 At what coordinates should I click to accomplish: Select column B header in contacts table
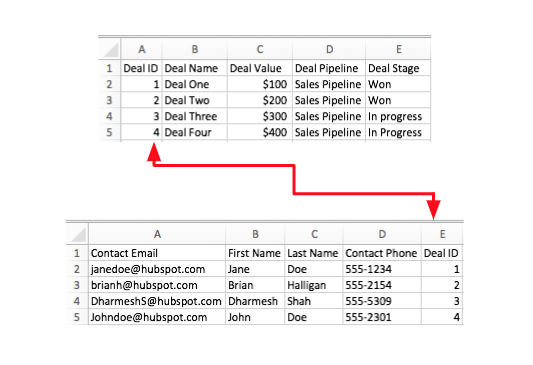[x=255, y=234]
